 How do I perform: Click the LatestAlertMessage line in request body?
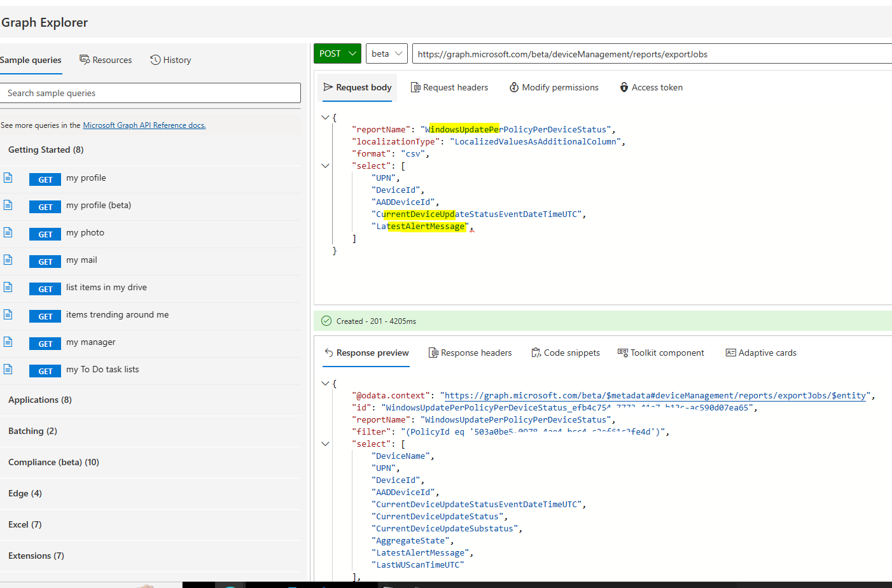pos(422,226)
